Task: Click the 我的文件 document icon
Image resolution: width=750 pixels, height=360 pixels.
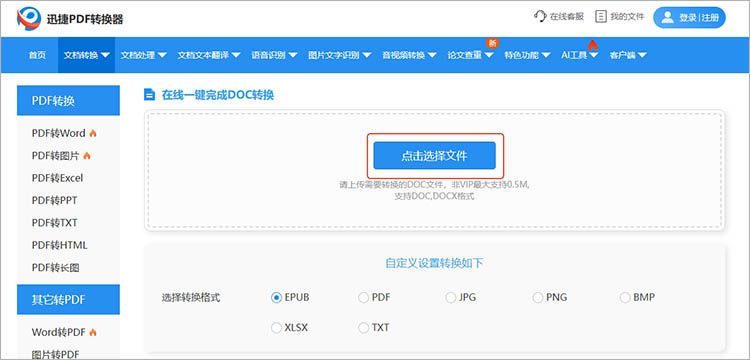Action: click(600, 17)
